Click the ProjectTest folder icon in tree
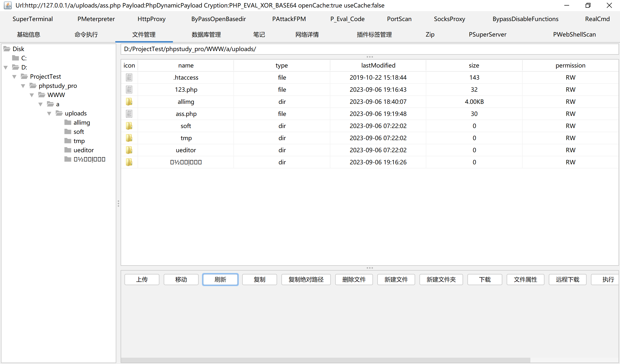This screenshot has height=364, width=620. [24, 76]
